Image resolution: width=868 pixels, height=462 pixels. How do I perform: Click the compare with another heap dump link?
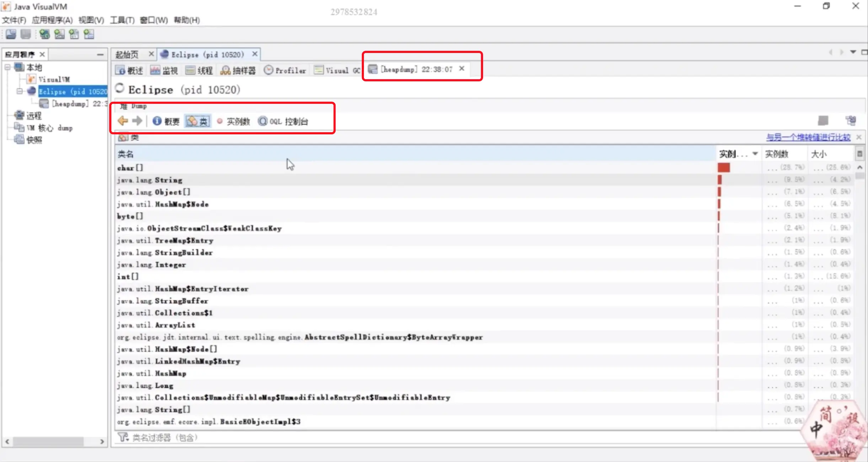point(808,137)
